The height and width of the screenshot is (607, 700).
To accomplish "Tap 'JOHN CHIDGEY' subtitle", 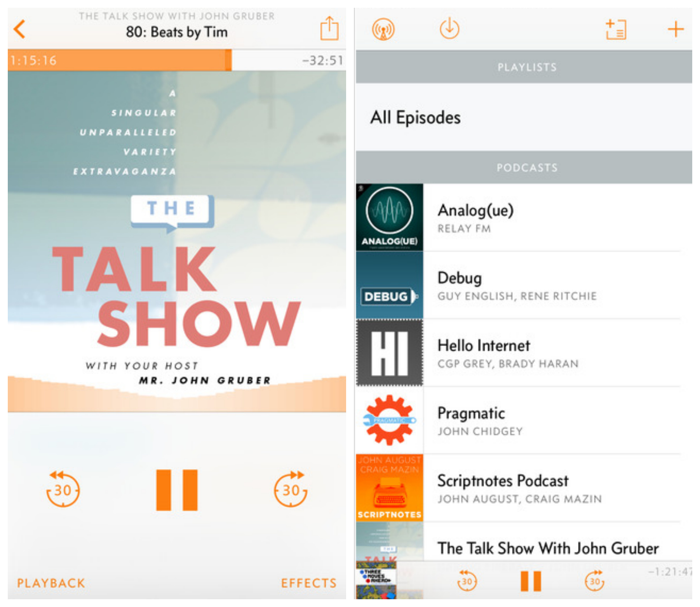I will [480, 431].
